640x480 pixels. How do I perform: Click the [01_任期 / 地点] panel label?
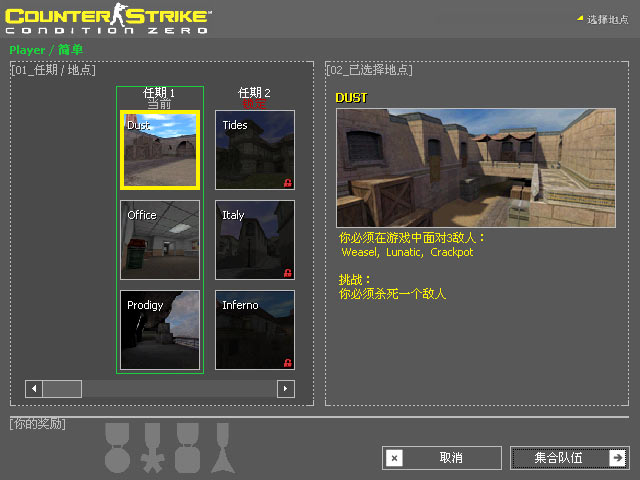click(53, 70)
